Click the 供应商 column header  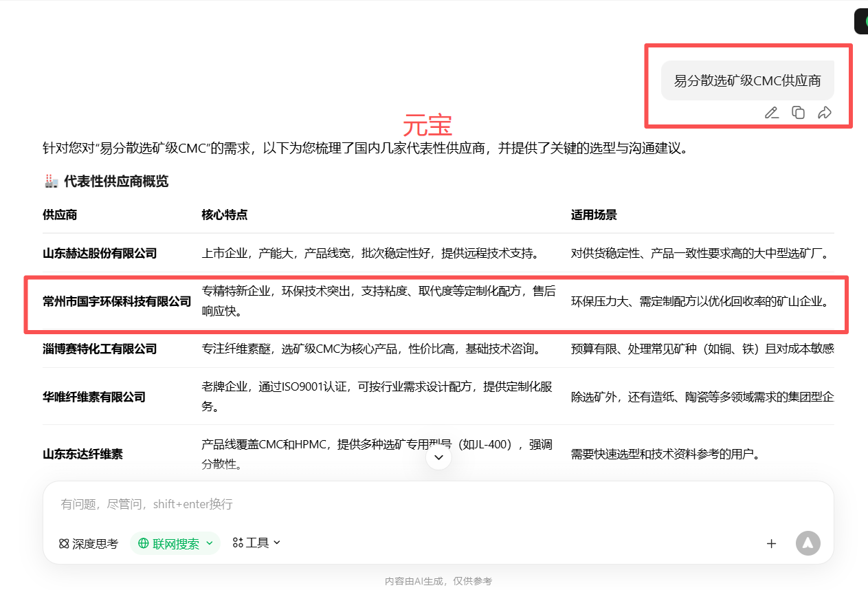click(x=60, y=215)
